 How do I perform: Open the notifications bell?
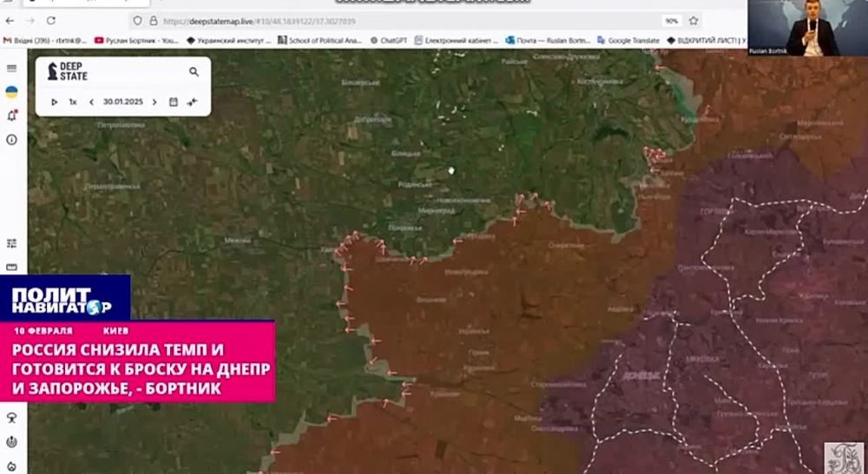pyautogui.click(x=11, y=115)
